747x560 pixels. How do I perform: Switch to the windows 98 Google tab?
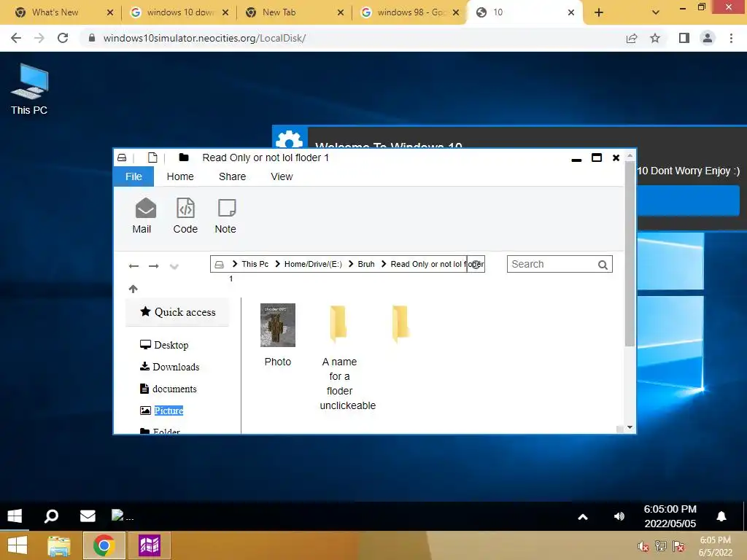tap(411, 12)
